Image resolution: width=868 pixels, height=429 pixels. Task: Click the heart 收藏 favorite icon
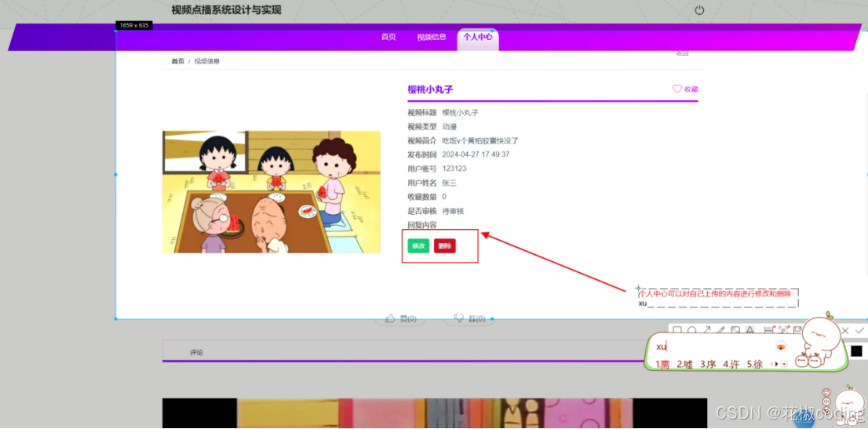coord(677,89)
